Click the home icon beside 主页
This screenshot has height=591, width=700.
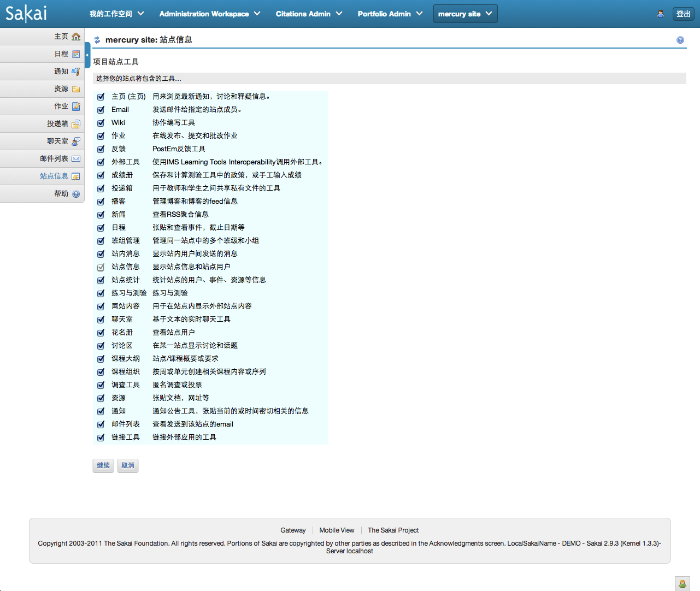[76, 37]
